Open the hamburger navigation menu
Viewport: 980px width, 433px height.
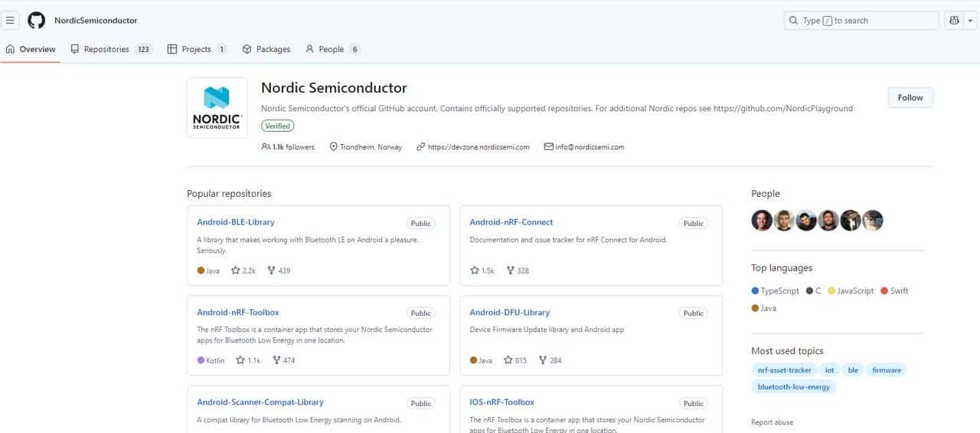coord(11,21)
